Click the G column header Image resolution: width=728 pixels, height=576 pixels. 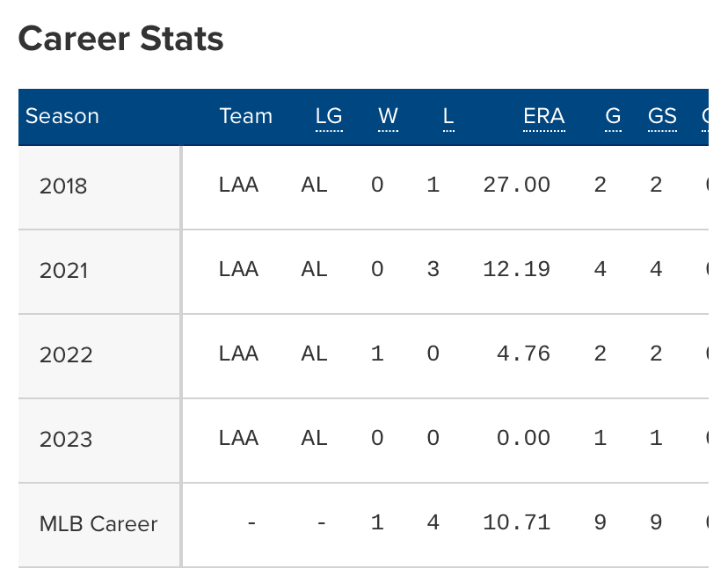pos(613,116)
